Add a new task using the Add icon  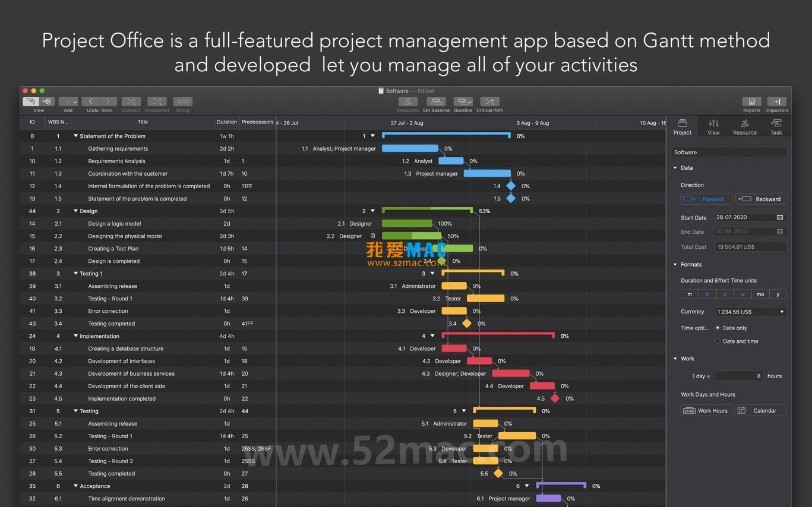(68, 102)
